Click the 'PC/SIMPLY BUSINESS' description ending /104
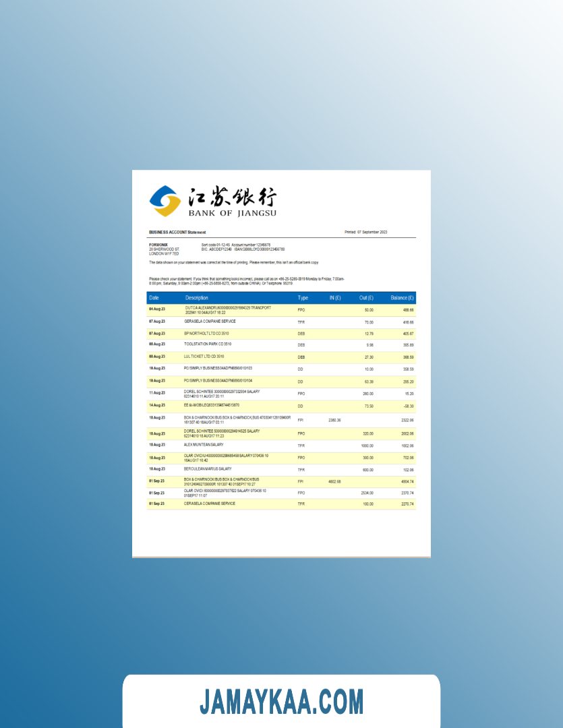Image resolution: width=563 pixels, height=728 pixels. point(218,381)
